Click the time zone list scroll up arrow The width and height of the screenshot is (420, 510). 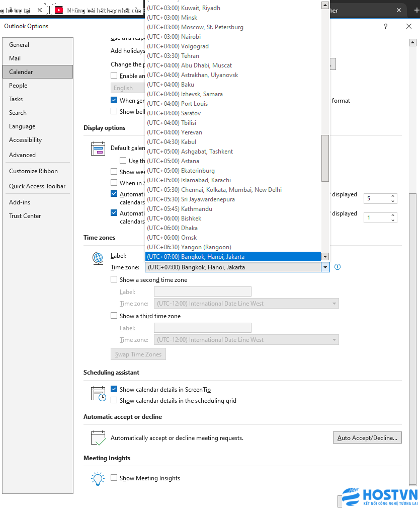click(x=325, y=5)
